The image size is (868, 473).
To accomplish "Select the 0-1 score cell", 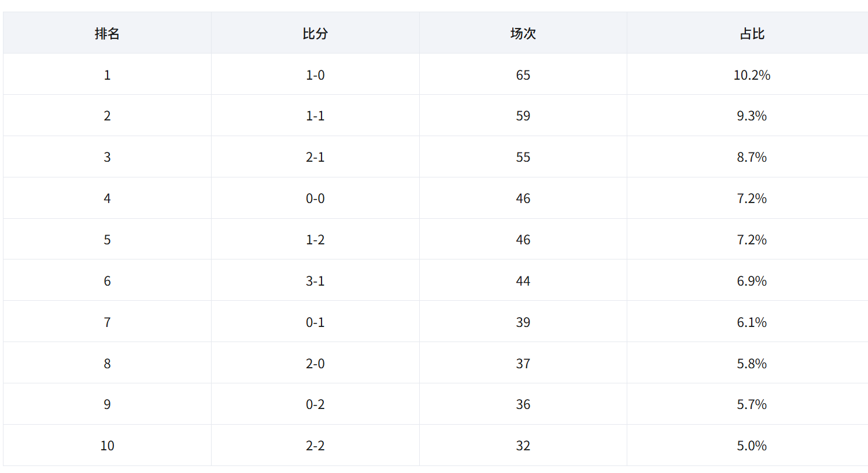I will click(315, 322).
